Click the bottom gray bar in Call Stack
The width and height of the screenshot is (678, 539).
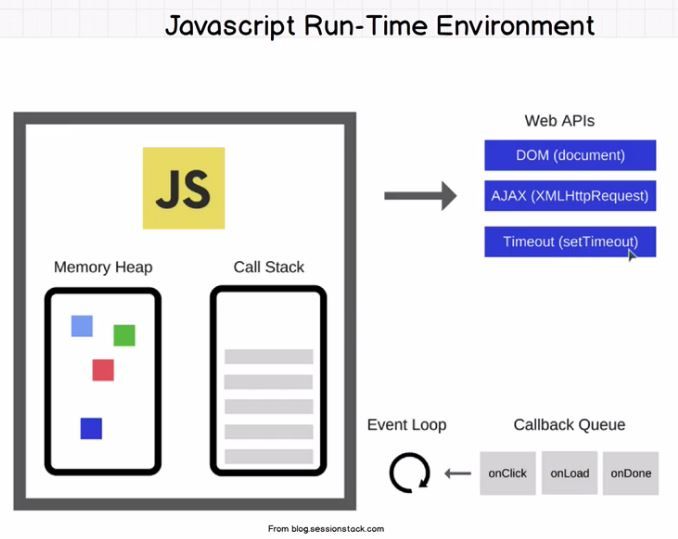[x=268, y=456]
